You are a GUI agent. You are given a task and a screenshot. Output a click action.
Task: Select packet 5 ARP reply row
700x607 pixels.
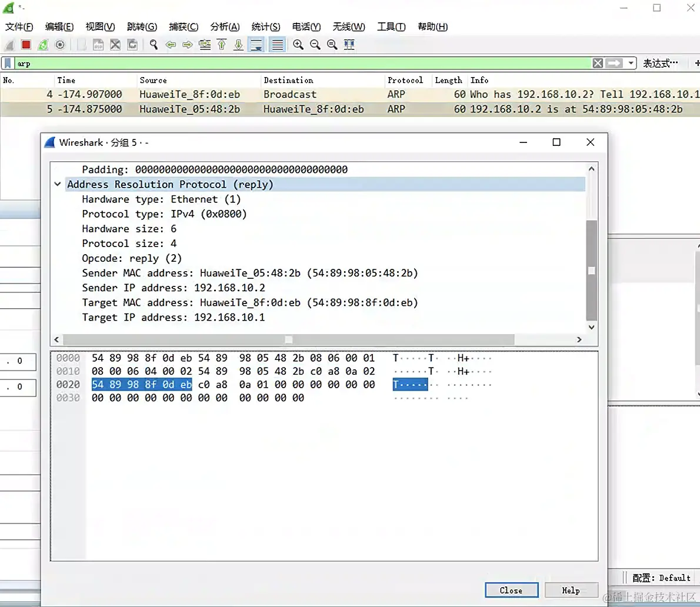[350, 109]
